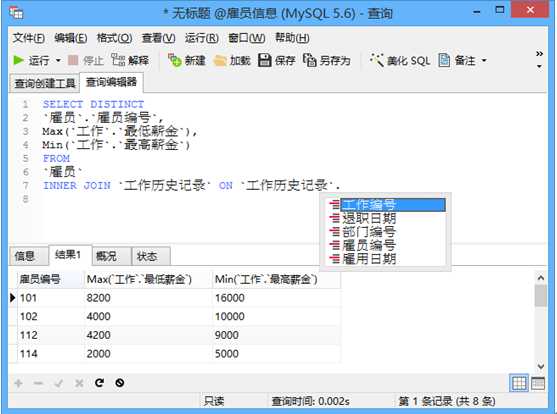Screen dimensions: 557x414
Task: Open the 运行(R) menu
Action: coord(201,38)
